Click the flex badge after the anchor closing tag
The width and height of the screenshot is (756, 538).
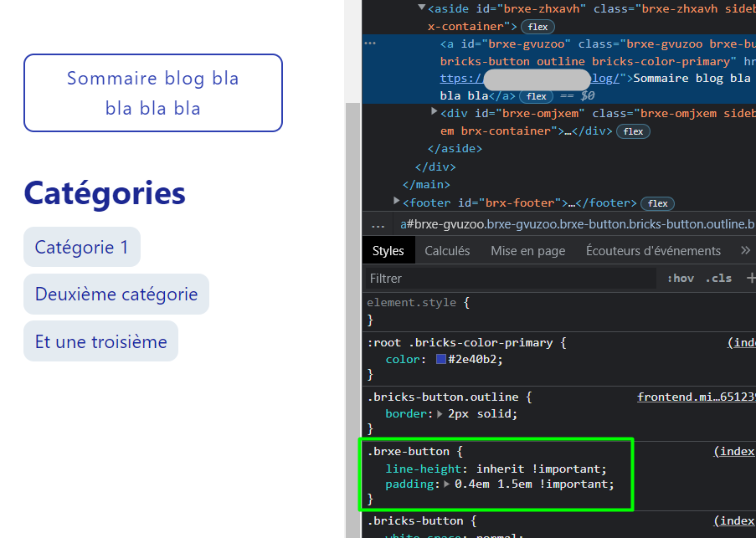tap(537, 96)
